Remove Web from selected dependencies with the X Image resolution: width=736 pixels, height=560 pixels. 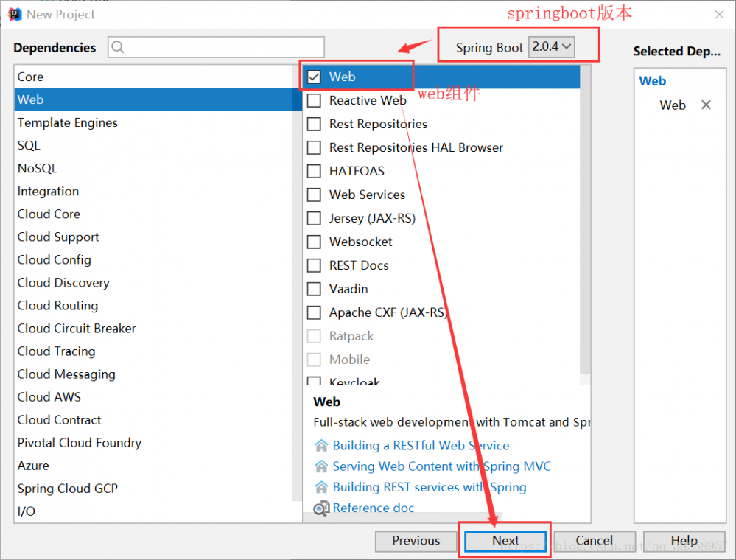coord(706,105)
